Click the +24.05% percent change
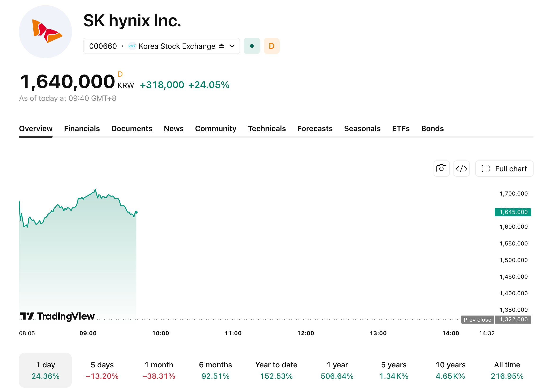Viewport: 544px width, 392px height. (209, 85)
